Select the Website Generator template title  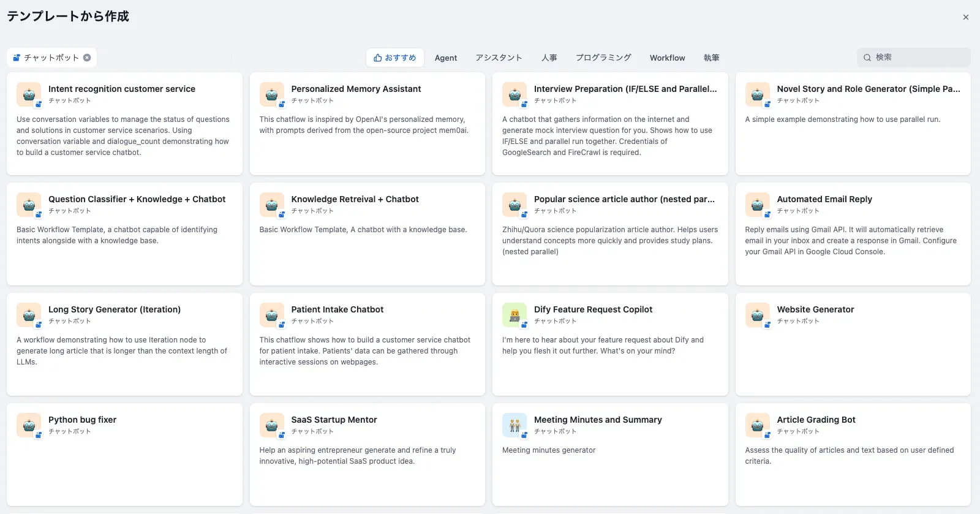[x=815, y=309]
